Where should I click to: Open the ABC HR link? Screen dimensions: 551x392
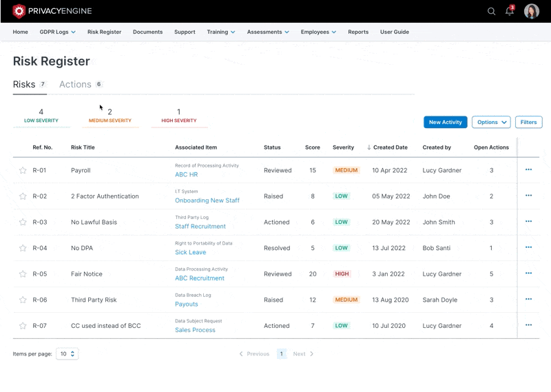point(186,175)
